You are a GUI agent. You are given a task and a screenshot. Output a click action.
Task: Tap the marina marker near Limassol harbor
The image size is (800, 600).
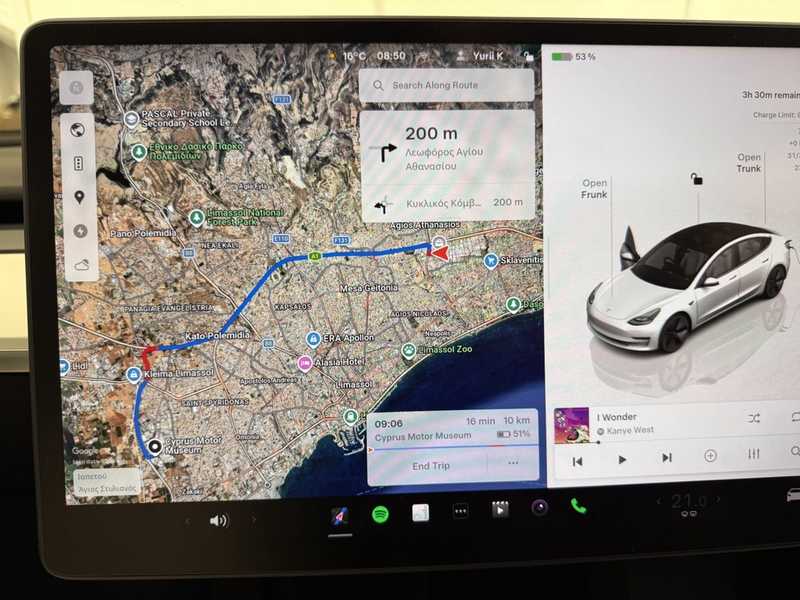[350, 417]
